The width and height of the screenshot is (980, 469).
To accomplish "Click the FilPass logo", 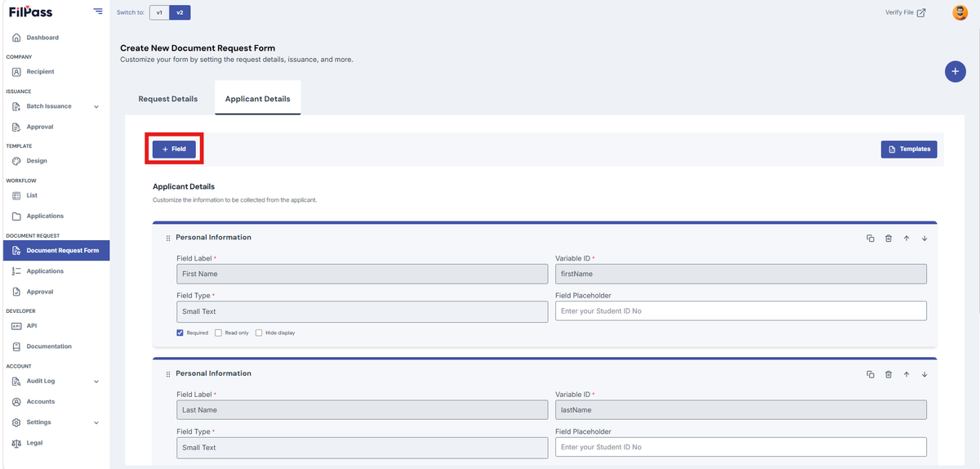I will [x=31, y=11].
